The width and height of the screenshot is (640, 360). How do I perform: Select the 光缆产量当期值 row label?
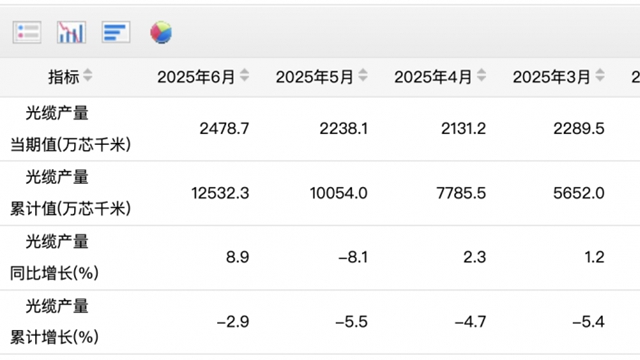[70, 129]
